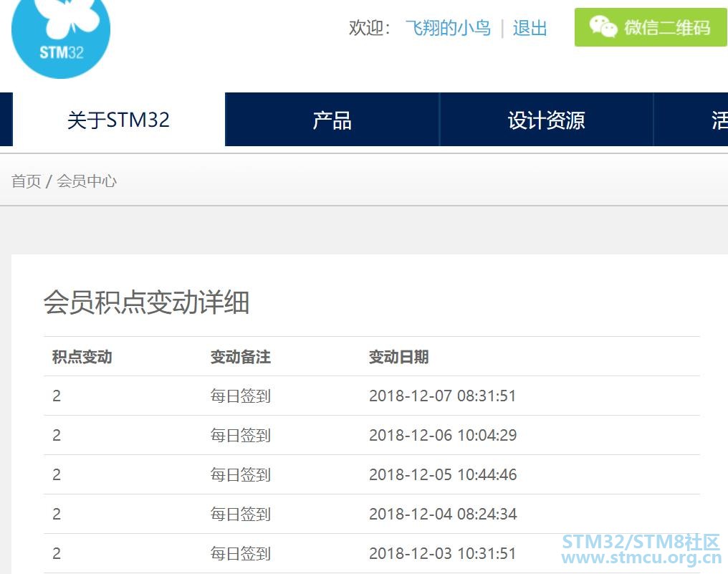Click 每日签到 in the 2018-12-04 row
Screen dimensions: 728x574
pyautogui.click(x=240, y=515)
